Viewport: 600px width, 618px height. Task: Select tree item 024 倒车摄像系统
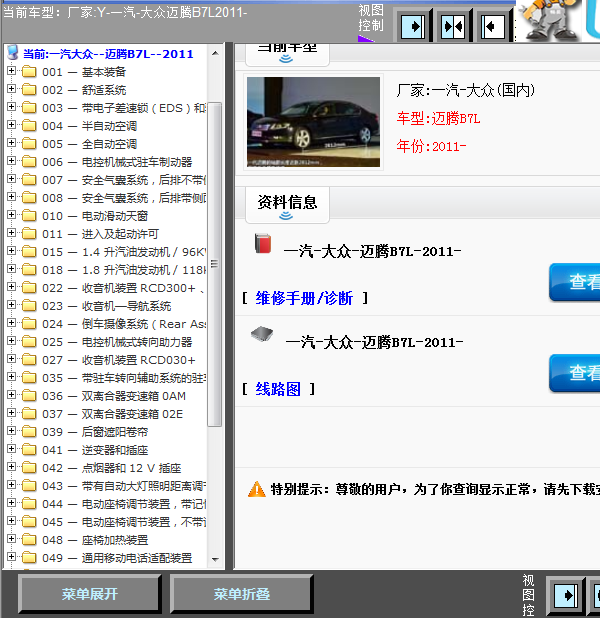click(124, 324)
